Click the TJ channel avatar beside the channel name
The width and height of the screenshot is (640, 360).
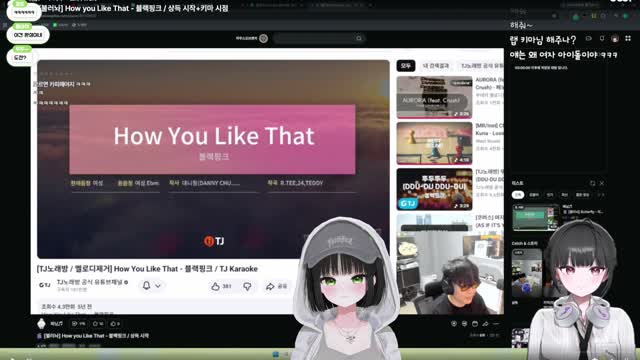click(x=44, y=285)
